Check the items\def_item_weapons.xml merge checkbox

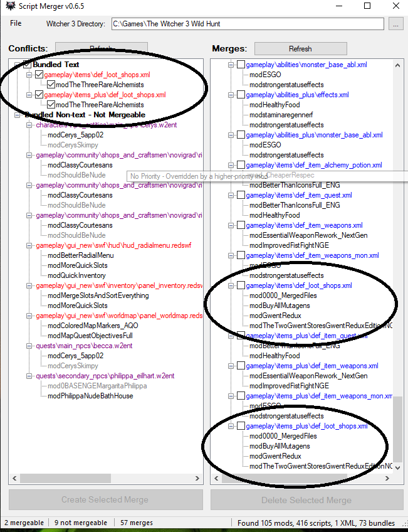pos(241,225)
